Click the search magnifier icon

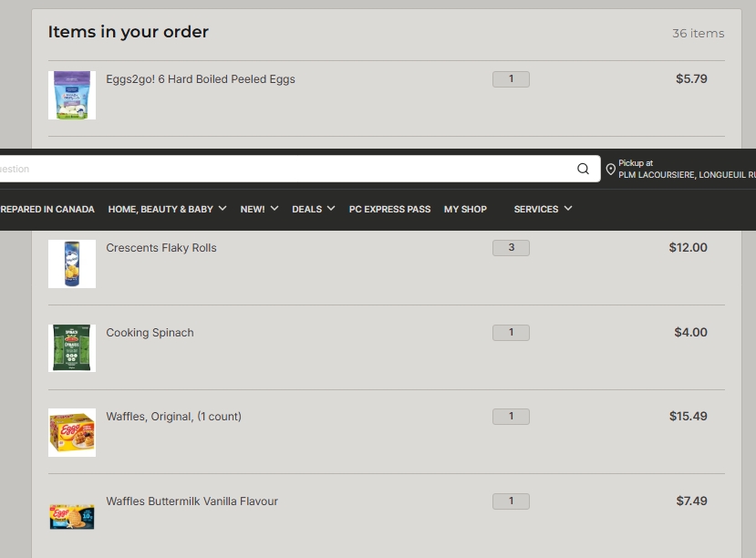pyautogui.click(x=583, y=169)
